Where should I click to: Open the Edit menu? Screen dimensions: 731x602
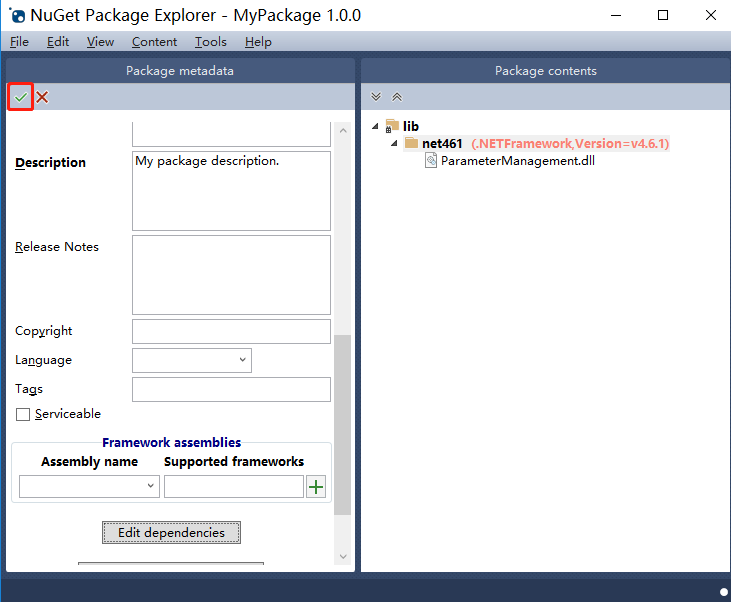58,42
